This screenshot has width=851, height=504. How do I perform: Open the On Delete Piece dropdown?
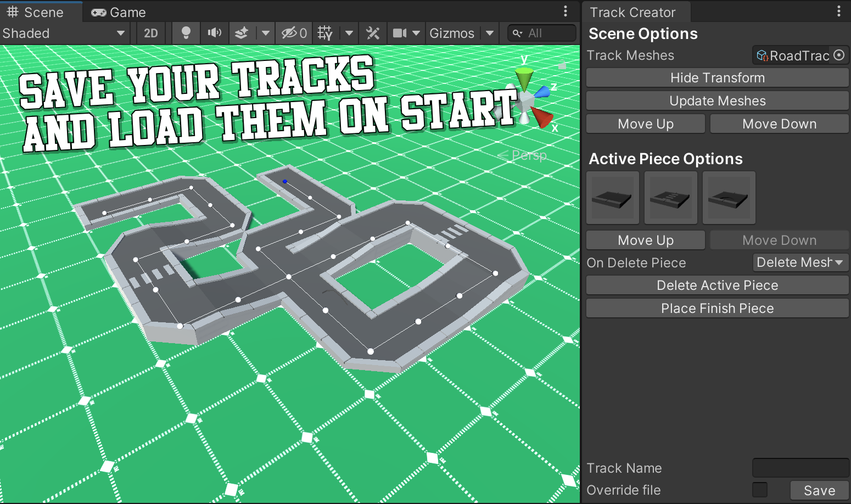(800, 262)
